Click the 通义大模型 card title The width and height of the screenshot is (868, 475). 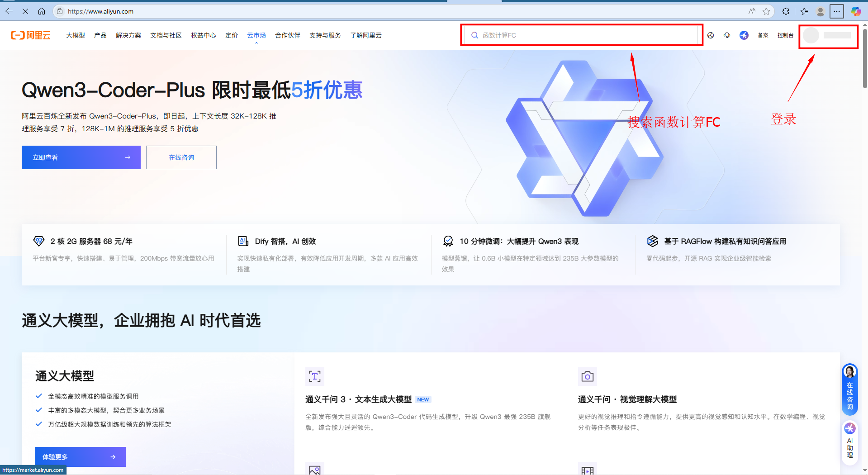65,376
